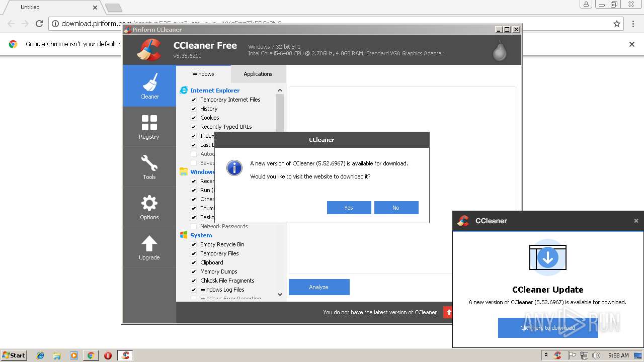
Task: Open a new Chrome tab
Action: coord(114,8)
